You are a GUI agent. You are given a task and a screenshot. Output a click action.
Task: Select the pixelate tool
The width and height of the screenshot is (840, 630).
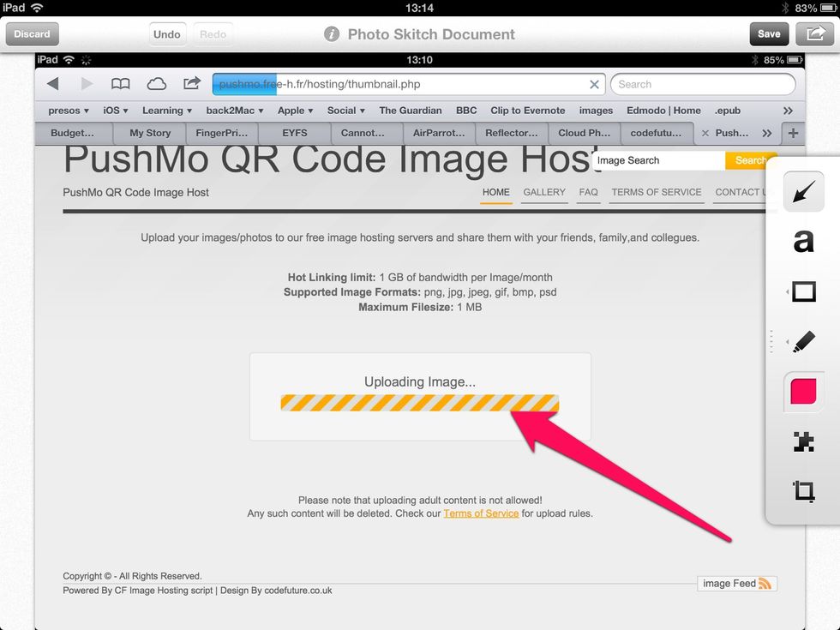pyautogui.click(x=804, y=441)
